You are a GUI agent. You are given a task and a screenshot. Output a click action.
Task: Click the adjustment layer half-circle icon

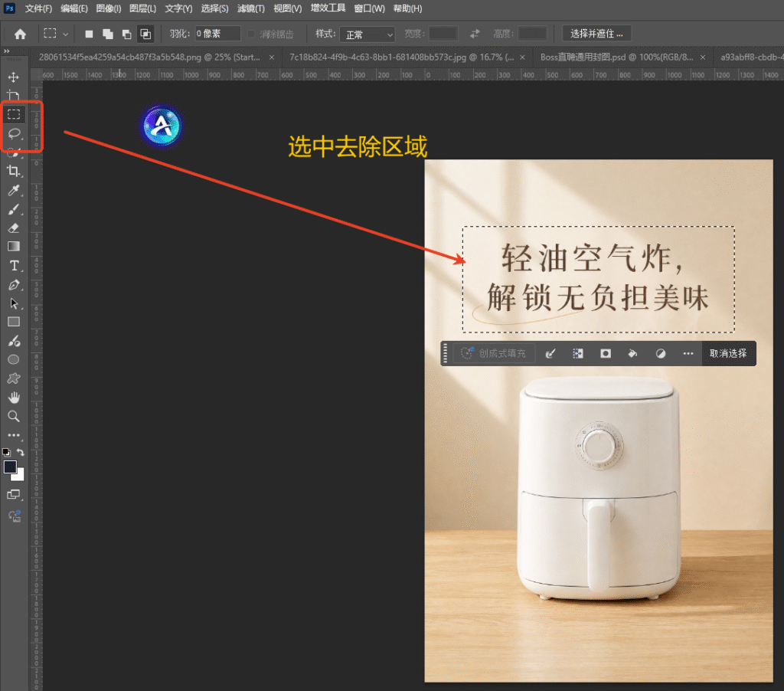(x=661, y=354)
